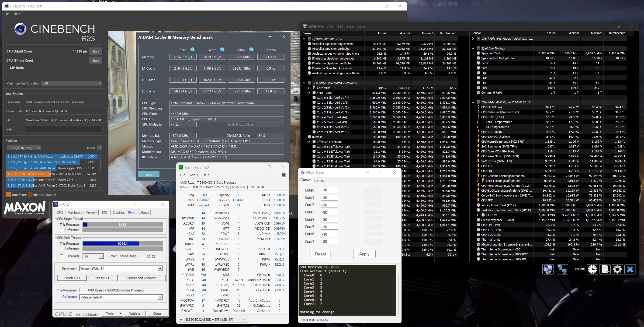Expand Core VIDs tree node
644x327 pixels.
tap(309, 88)
